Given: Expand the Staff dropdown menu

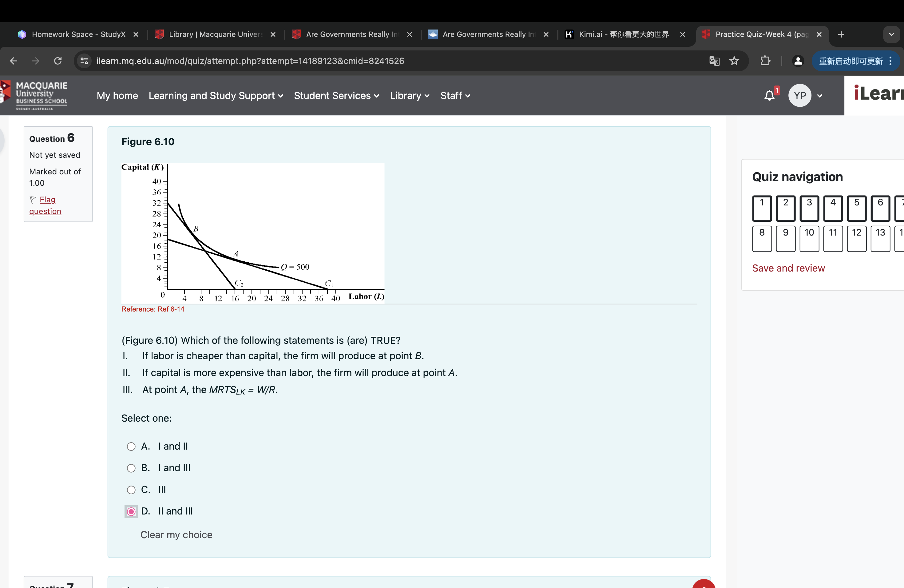Looking at the screenshot, I should point(455,96).
